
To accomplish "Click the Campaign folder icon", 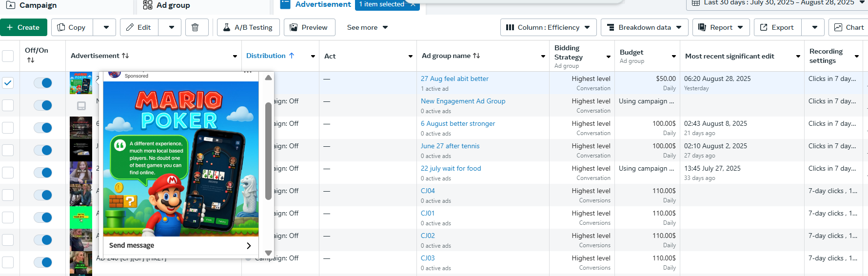I will 10,5.
